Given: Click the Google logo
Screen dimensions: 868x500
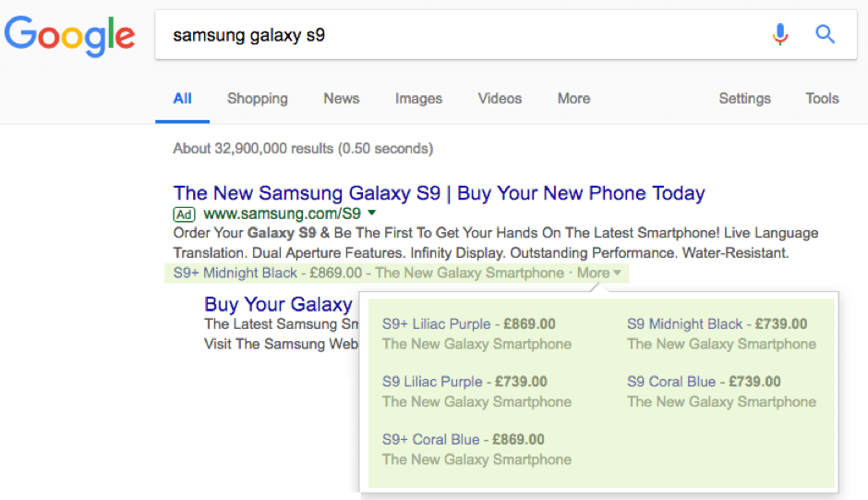Looking at the screenshot, I should 69,35.
